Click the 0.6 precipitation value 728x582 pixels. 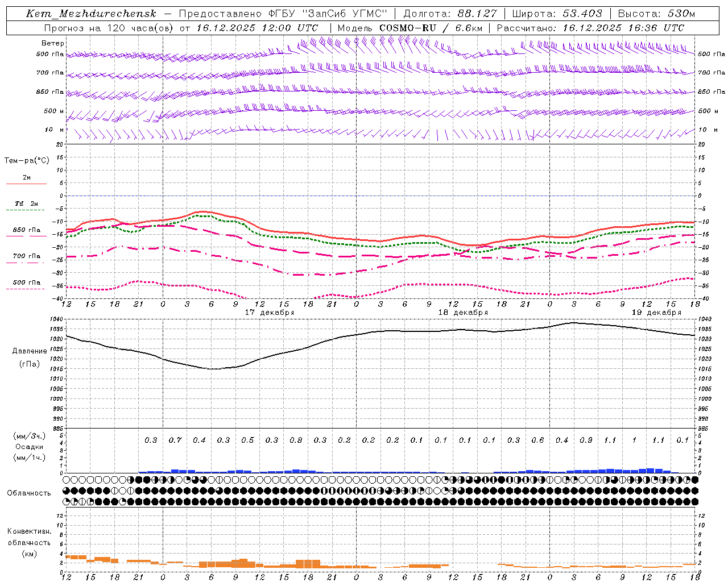click(x=537, y=440)
